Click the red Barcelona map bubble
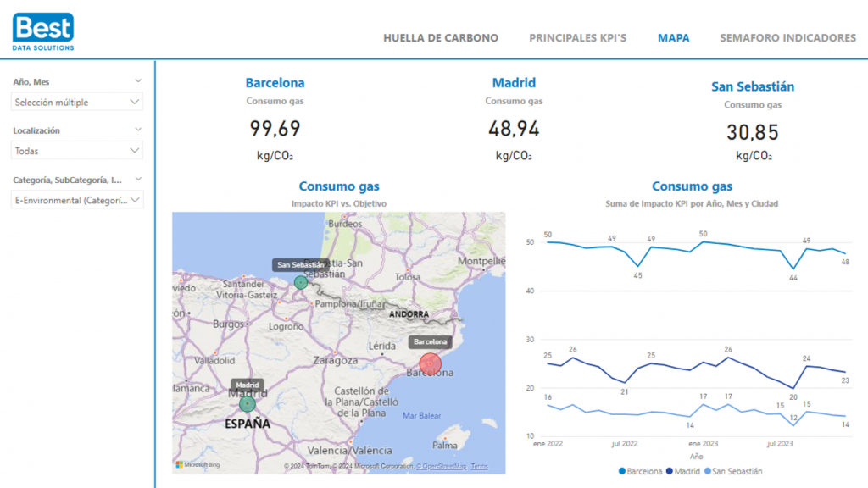The height and width of the screenshot is (488, 868). coord(431,364)
